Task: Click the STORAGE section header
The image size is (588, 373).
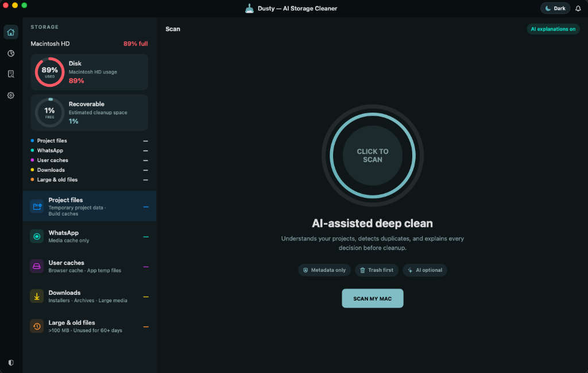Action: (45, 27)
